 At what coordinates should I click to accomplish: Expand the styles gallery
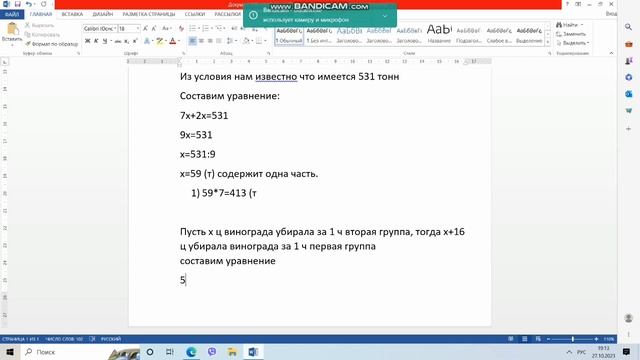click(548, 42)
